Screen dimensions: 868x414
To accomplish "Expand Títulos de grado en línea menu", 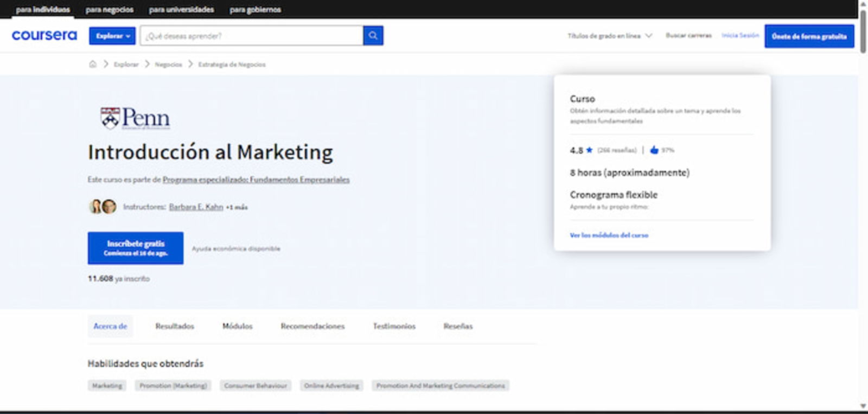I will pos(610,36).
